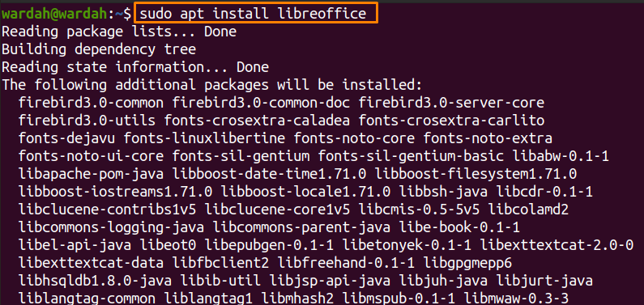The height and width of the screenshot is (305, 644).
Task: Click the fonts-noto-extra package name
Action: (488, 138)
